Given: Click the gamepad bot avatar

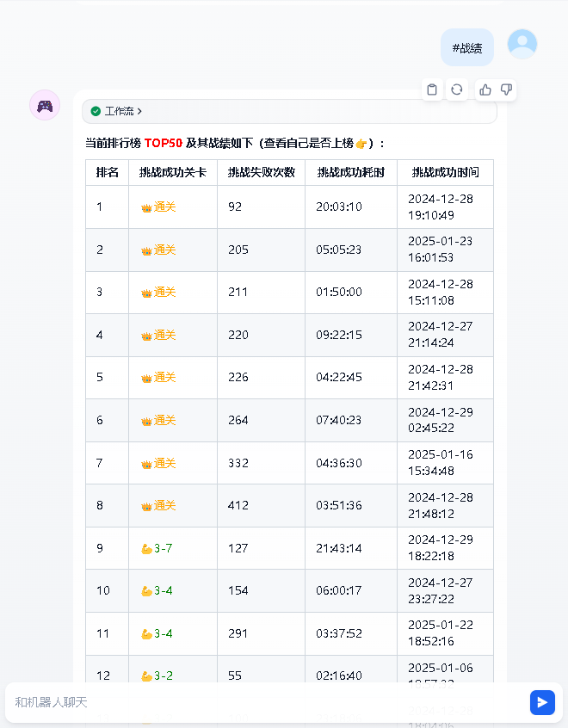Looking at the screenshot, I should (45, 105).
